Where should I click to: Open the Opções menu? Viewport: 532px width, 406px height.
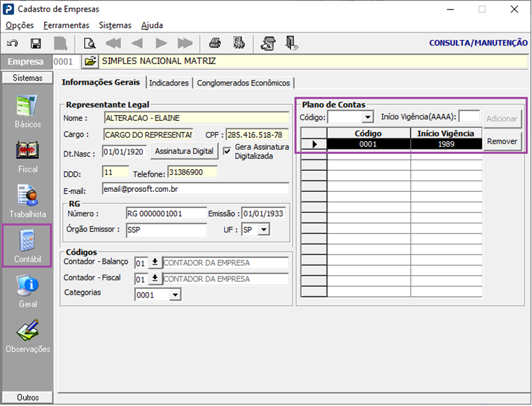click(20, 25)
